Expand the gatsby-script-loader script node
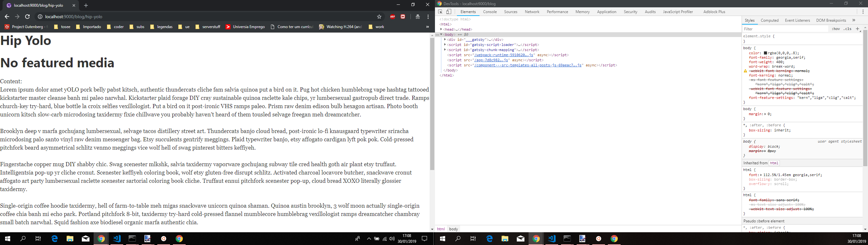The height and width of the screenshot is (245, 868). [x=445, y=45]
